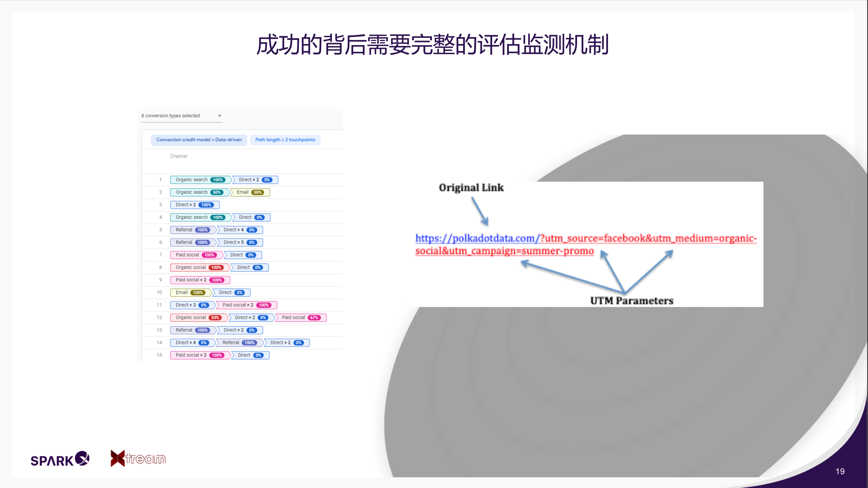The height and width of the screenshot is (488, 868).
Task: Click Direct × 2 chip in row 13
Action: [240, 330]
